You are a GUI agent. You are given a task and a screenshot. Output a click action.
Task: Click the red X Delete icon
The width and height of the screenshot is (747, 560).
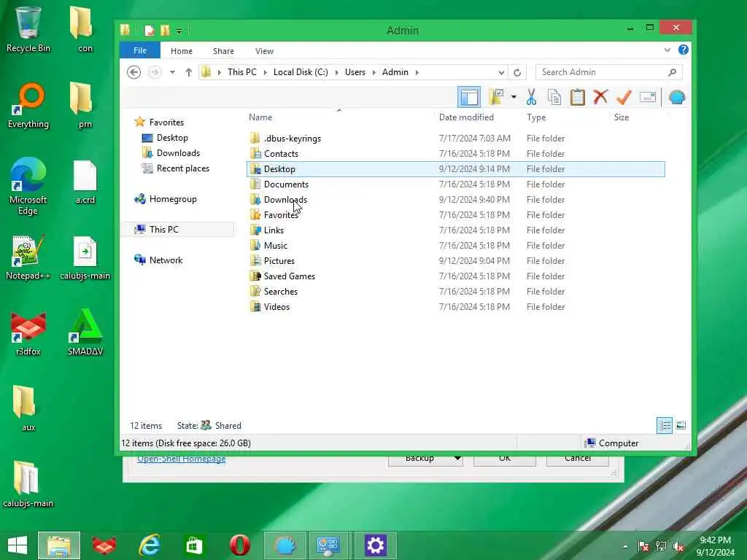[x=601, y=97]
